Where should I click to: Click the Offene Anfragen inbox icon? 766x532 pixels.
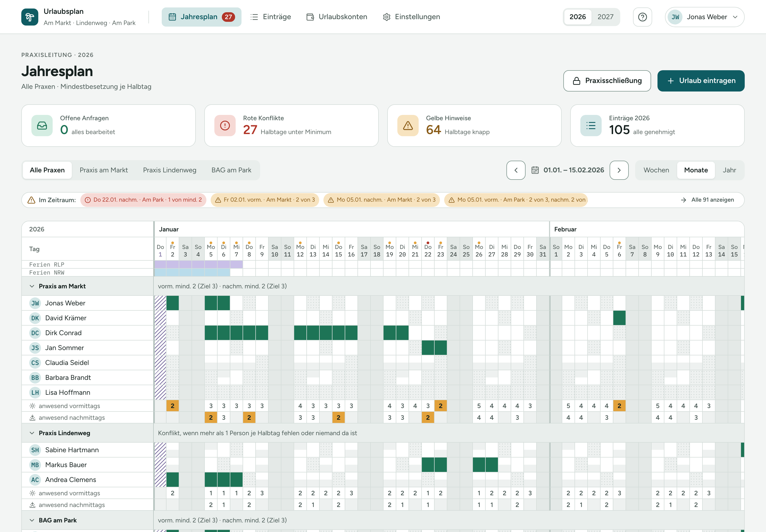pos(42,126)
